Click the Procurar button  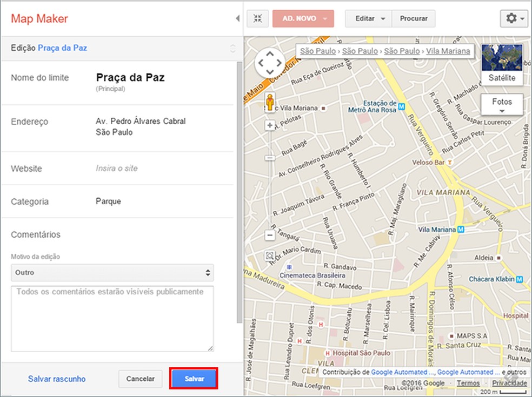(x=414, y=18)
